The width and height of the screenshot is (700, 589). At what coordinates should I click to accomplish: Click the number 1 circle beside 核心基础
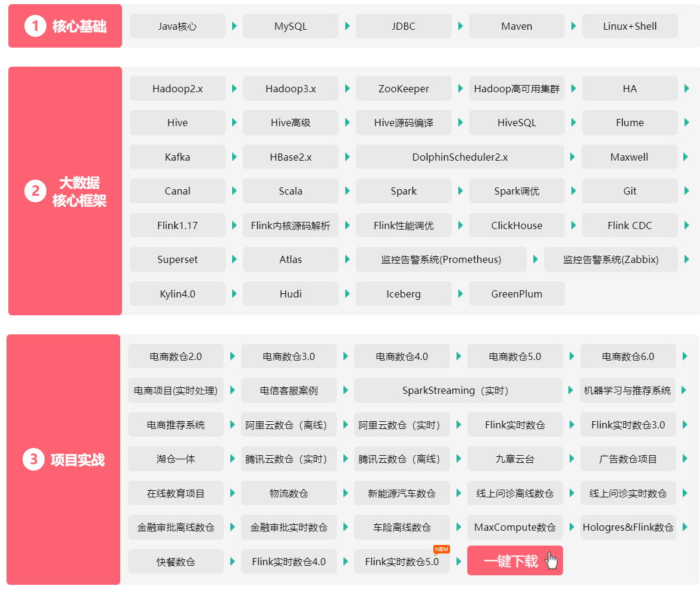point(35,26)
